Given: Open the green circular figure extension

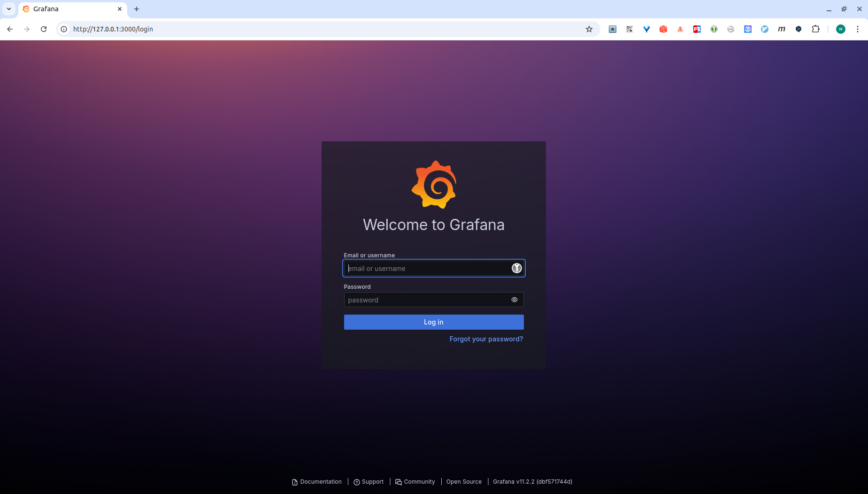Looking at the screenshot, I should (x=714, y=29).
